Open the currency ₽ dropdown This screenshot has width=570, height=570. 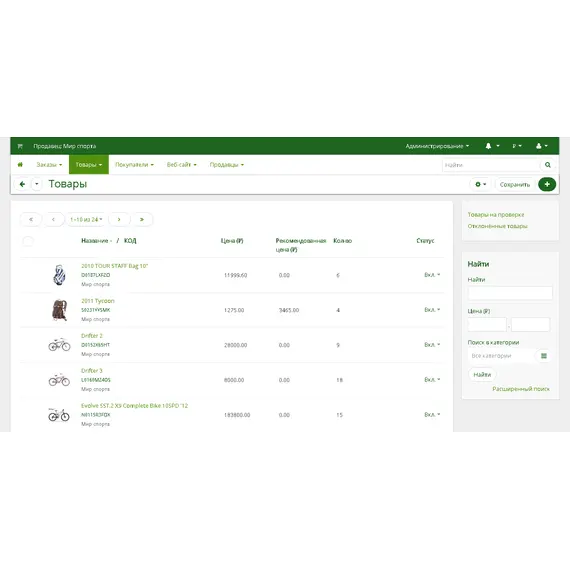tap(517, 146)
